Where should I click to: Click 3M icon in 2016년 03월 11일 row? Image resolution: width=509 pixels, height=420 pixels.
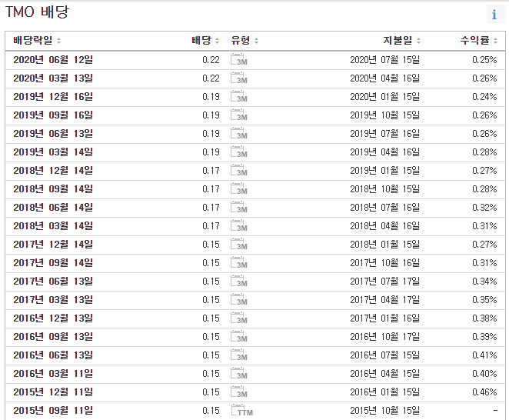coord(239,375)
